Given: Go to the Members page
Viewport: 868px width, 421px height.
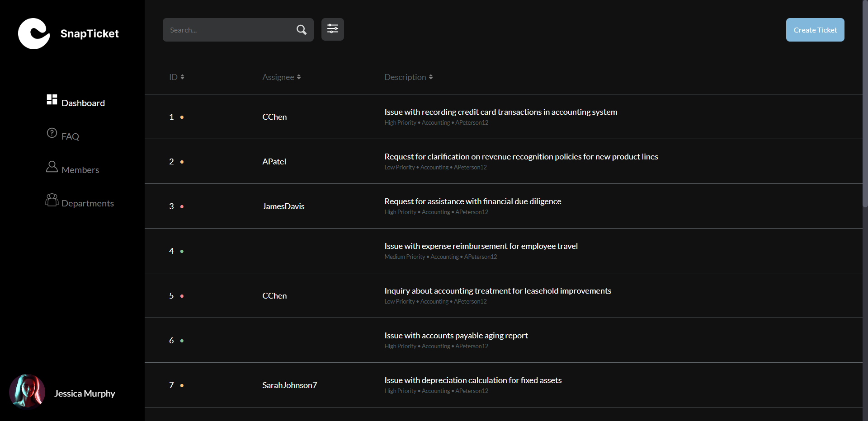Looking at the screenshot, I should click(x=80, y=170).
